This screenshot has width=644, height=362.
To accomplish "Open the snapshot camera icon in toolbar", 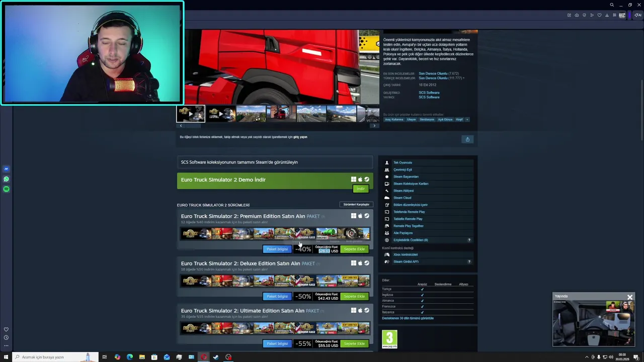I will click(577, 15).
